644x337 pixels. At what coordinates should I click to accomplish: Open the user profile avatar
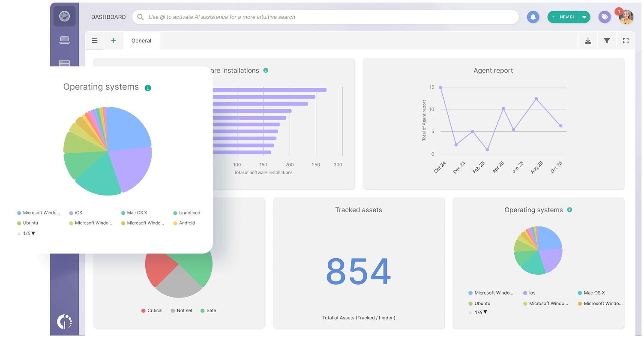click(626, 17)
